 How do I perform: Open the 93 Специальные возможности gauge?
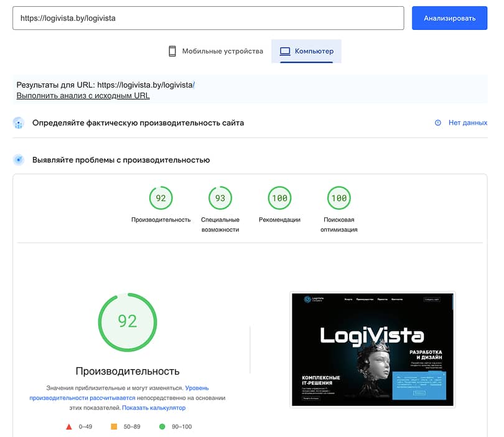220,198
